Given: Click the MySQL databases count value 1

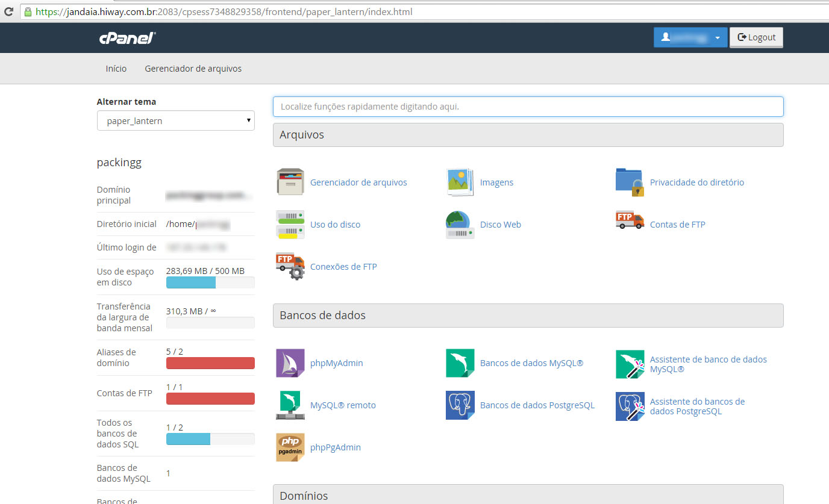Looking at the screenshot, I should 168,473.
